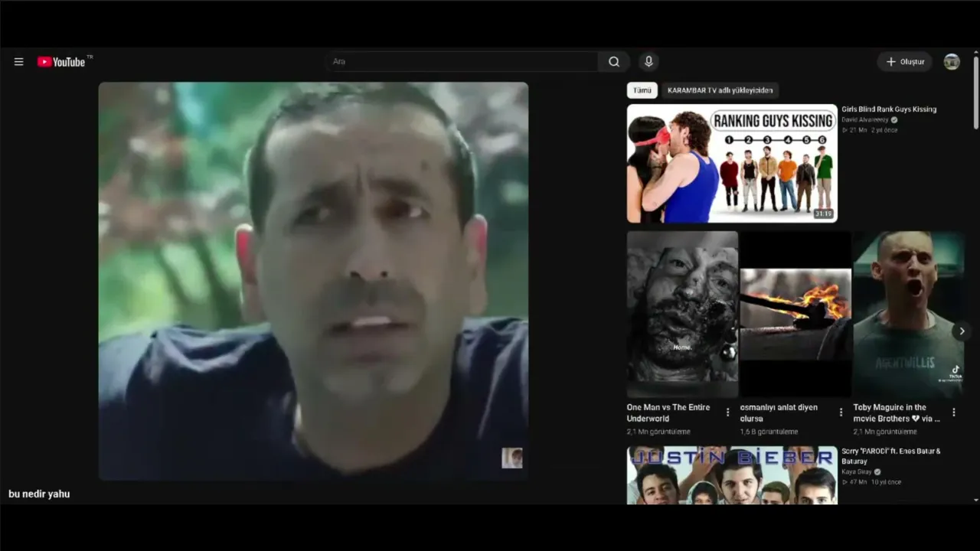The width and height of the screenshot is (980, 551).
Task: Start voice search with microphone icon
Action: (x=648, y=62)
